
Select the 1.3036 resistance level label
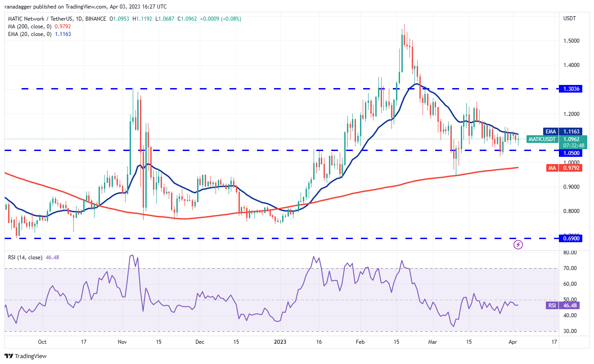(571, 89)
